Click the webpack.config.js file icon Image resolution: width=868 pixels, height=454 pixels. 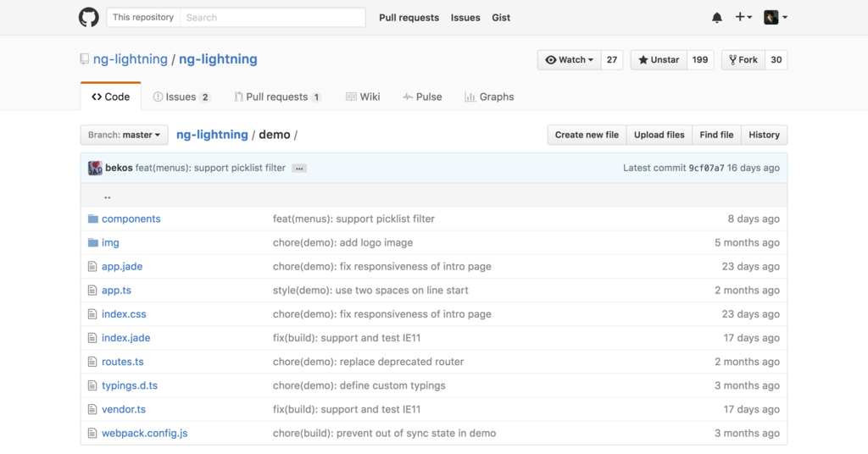[92, 433]
